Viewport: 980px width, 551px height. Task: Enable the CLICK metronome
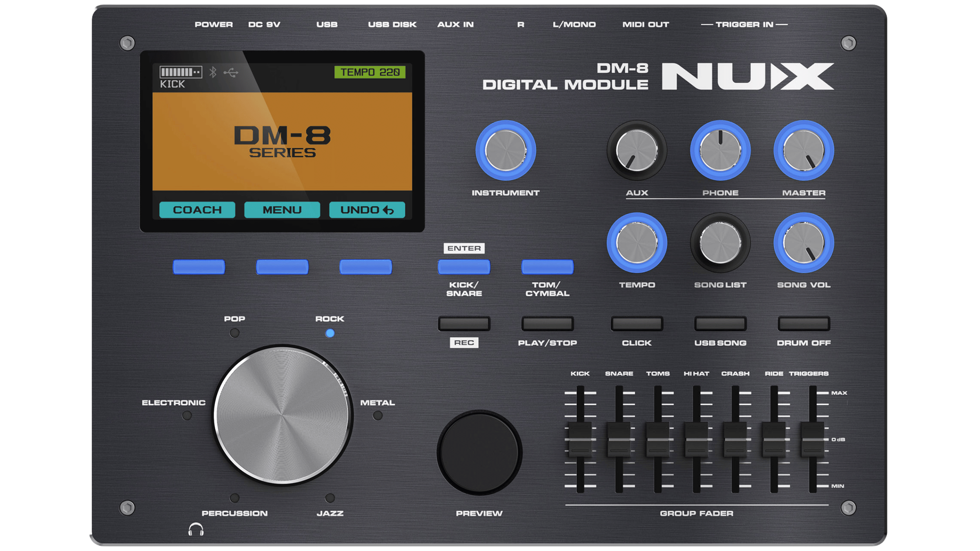coord(637,323)
